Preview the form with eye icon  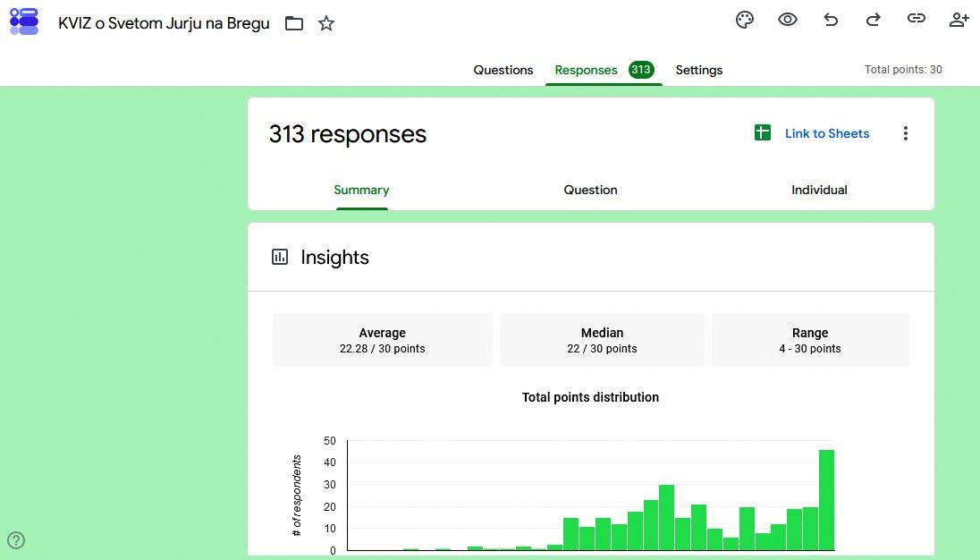[x=788, y=20]
